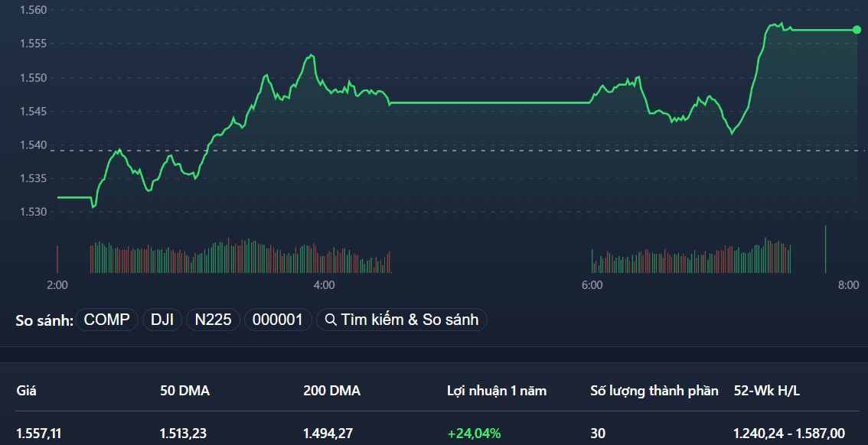
Task: Select the Giá column header
Action: (x=24, y=390)
